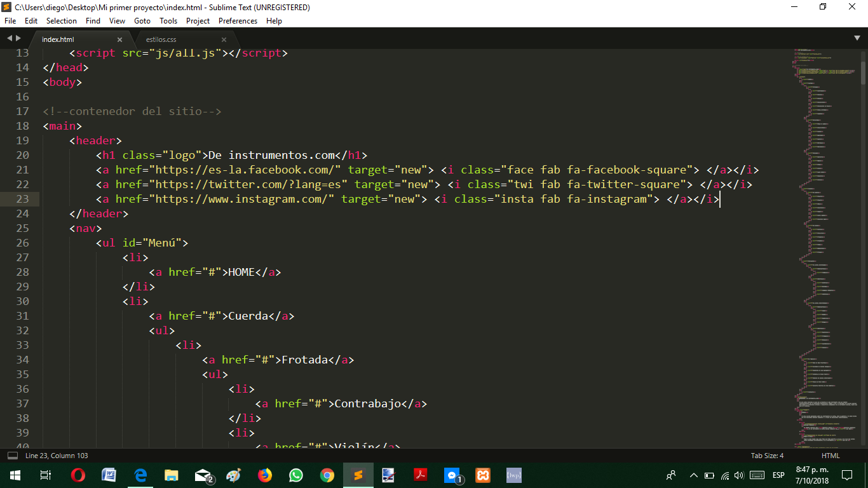
Task: Open the Preferences menu
Action: tap(238, 21)
